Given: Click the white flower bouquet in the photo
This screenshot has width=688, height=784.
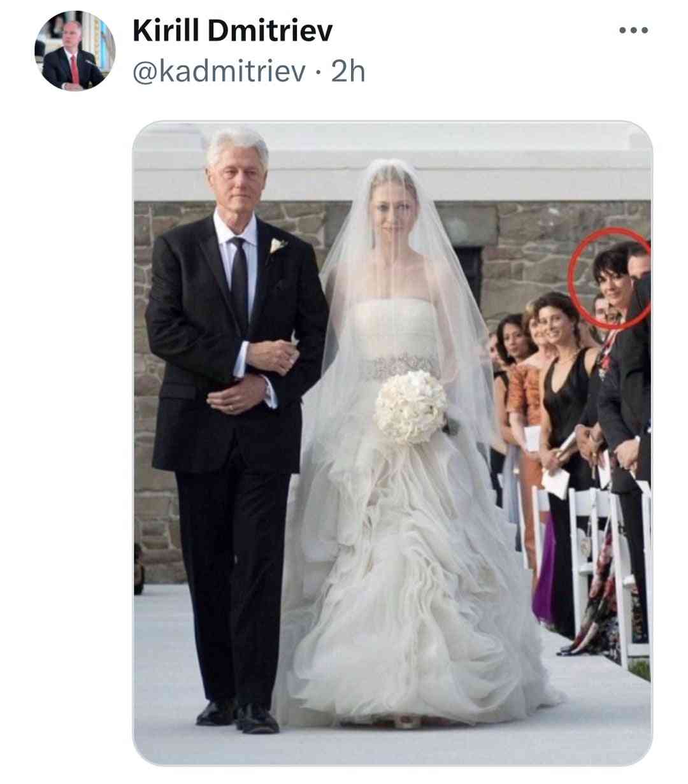Looking at the screenshot, I should coord(410,407).
